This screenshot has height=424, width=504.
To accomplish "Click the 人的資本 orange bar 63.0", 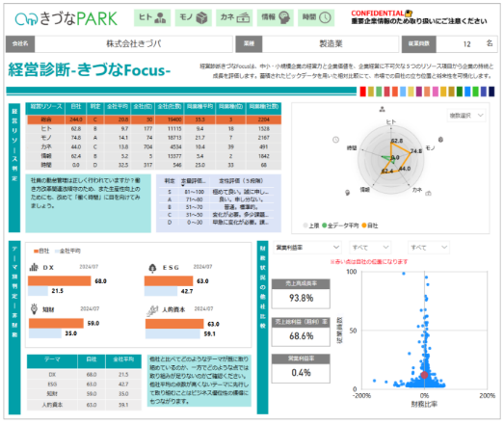I will pyautogui.click(x=174, y=324).
